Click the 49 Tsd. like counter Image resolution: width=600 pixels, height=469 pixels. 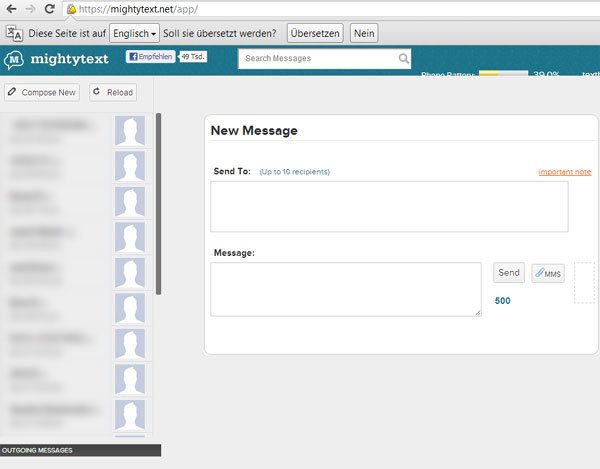tap(193, 57)
